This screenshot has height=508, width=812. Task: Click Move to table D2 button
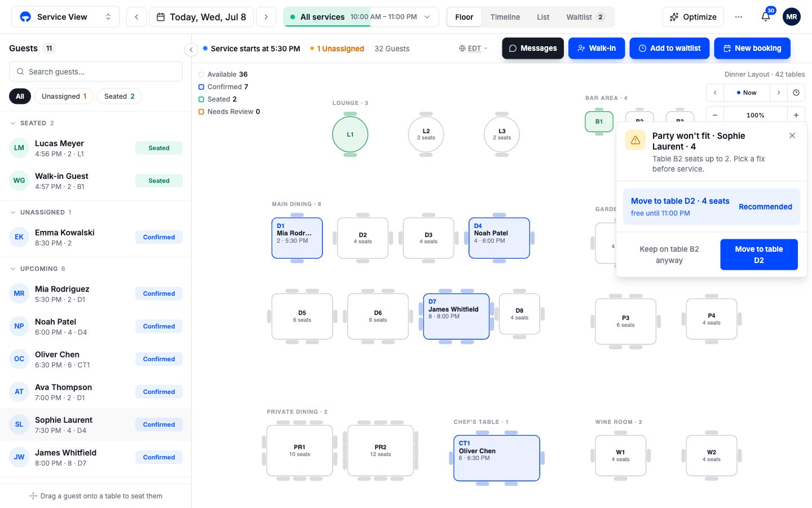759,255
